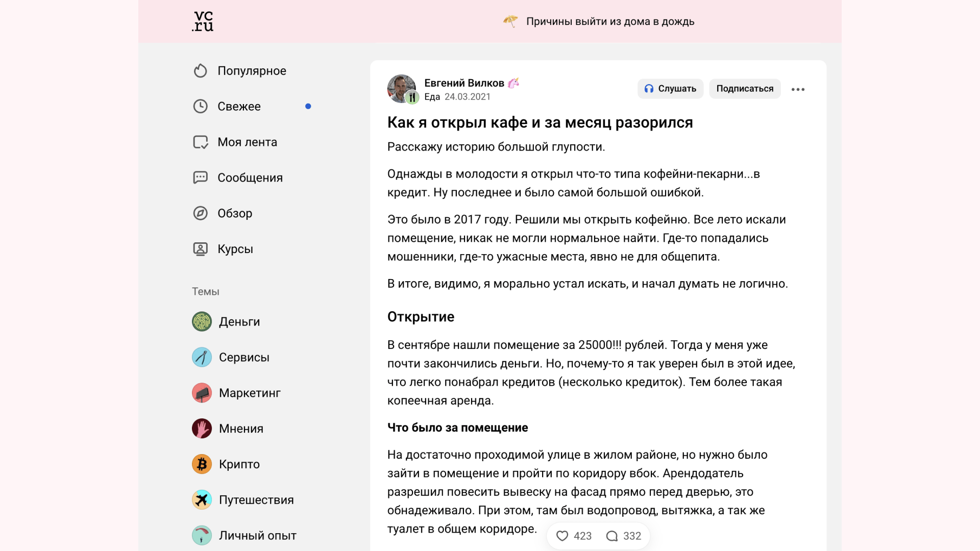The height and width of the screenshot is (551, 980).
Task: Click the vc.ru logo
Action: (x=203, y=21)
